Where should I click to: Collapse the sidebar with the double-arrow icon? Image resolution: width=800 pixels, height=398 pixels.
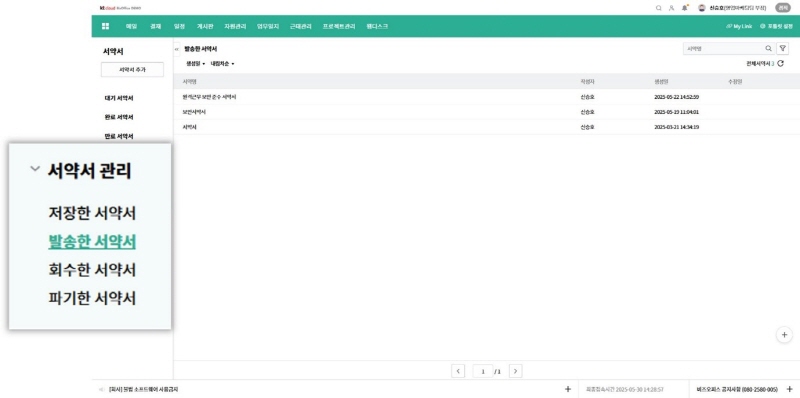(x=177, y=49)
